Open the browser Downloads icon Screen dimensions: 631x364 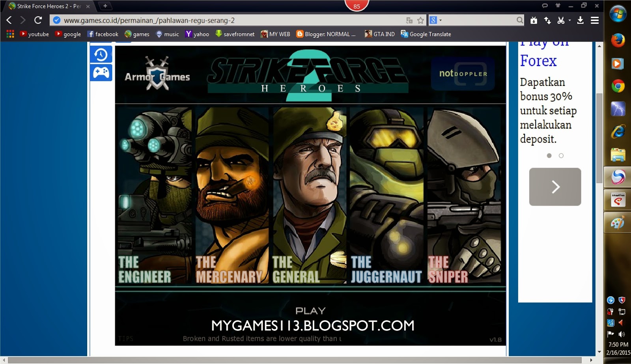pyautogui.click(x=581, y=20)
